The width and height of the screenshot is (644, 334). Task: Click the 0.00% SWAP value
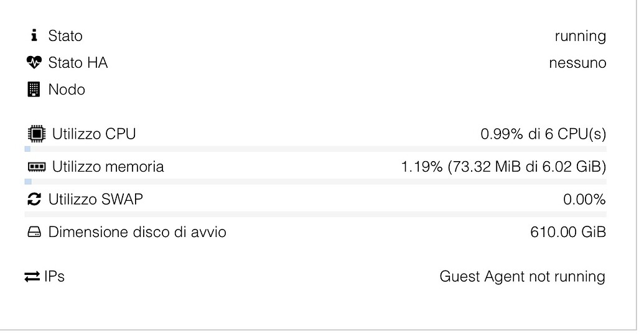pyautogui.click(x=584, y=200)
